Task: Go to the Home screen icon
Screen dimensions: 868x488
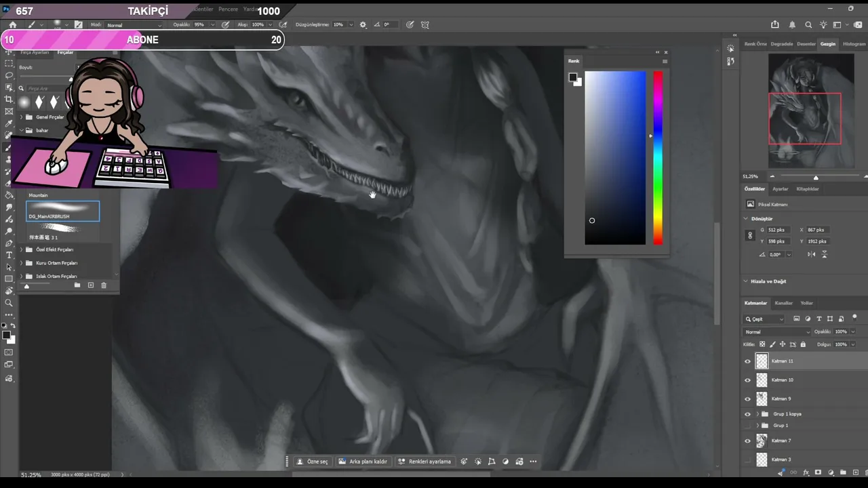Action: (13, 24)
